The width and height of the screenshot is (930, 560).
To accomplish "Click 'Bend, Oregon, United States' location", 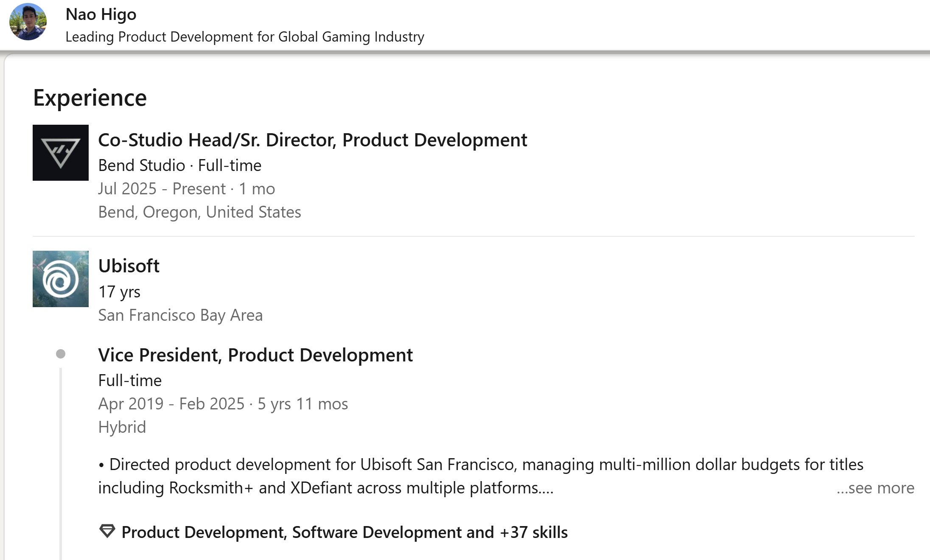I will pos(199,212).
